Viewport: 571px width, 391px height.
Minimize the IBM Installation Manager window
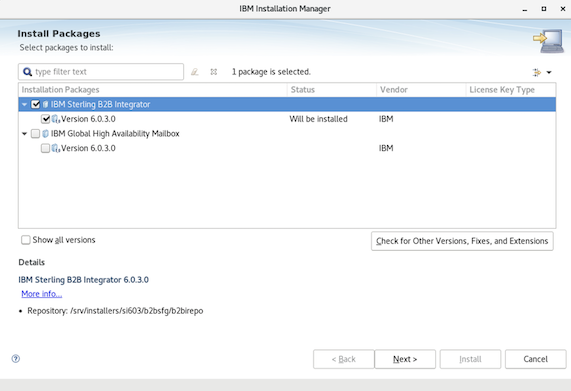point(525,9)
